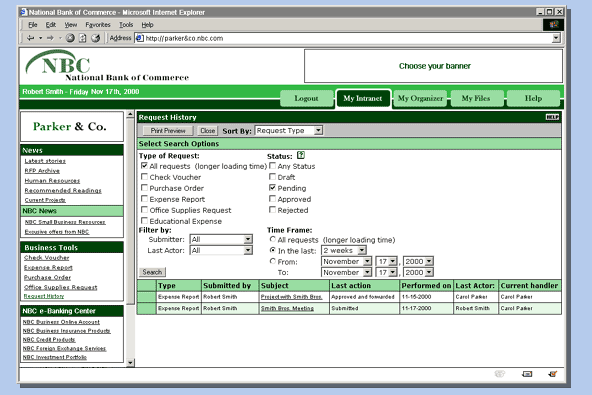592x395 pixels.
Task: Check the Draft status checkbox
Action: 272,176
